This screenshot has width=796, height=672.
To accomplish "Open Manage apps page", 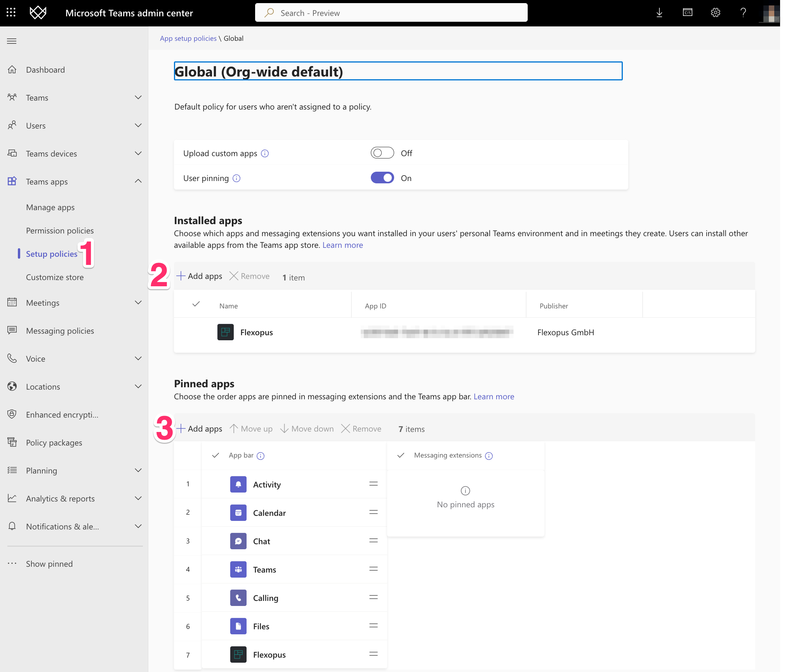I will click(x=50, y=207).
